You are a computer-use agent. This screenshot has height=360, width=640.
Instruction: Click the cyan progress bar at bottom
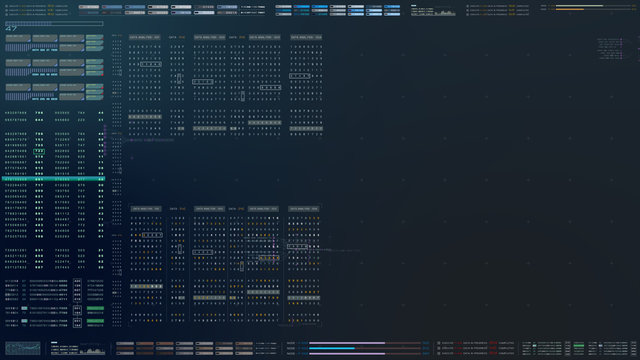[332, 349]
